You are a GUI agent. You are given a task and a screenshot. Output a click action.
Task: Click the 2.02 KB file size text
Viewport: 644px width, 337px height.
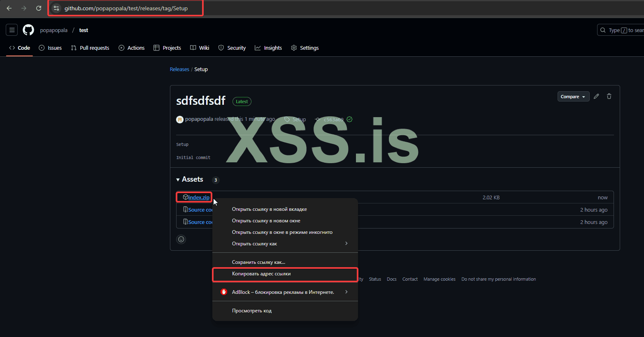491,198
